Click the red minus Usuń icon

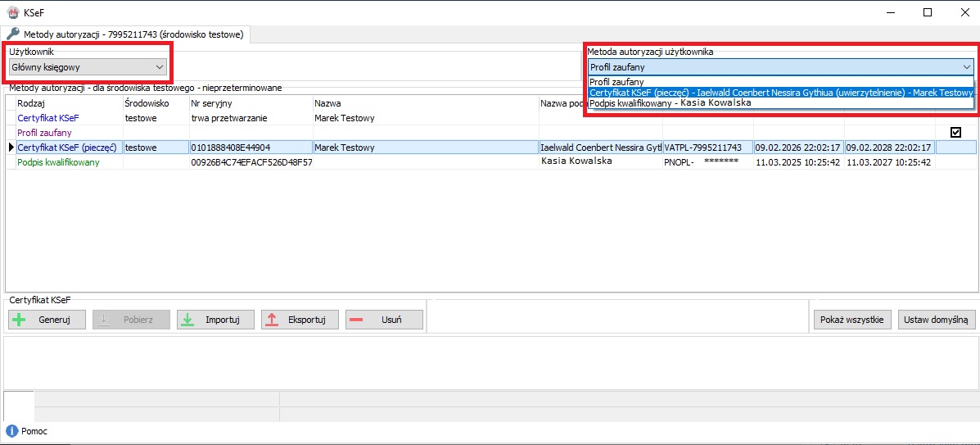coord(356,320)
